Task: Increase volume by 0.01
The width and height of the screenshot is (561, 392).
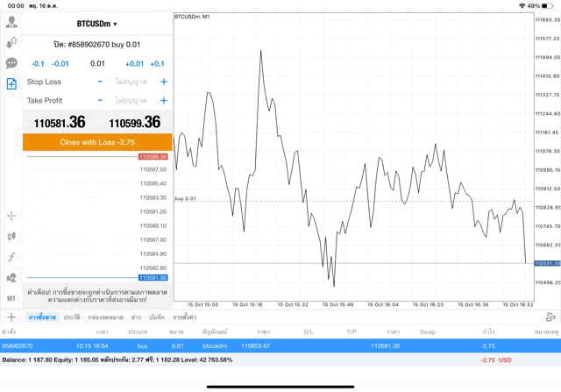Action: pyautogui.click(x=134, y=64)
